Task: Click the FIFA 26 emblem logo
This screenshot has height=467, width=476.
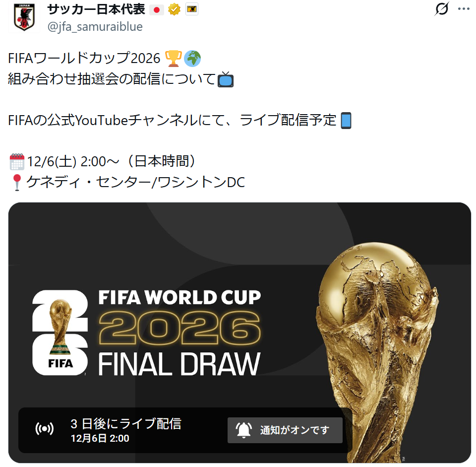Action: (60, 333)
